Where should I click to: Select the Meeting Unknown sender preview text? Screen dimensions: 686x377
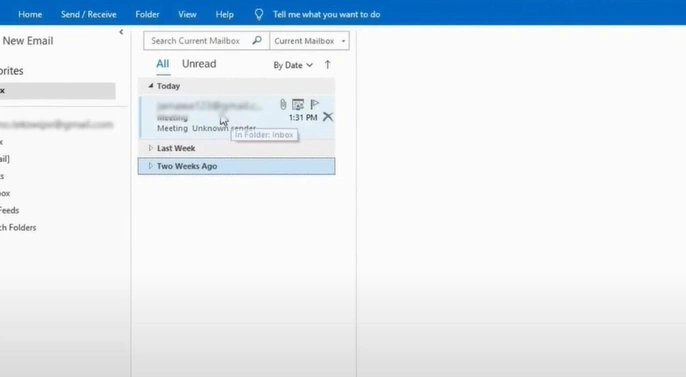pyautogui.click(x=206, y=128)
